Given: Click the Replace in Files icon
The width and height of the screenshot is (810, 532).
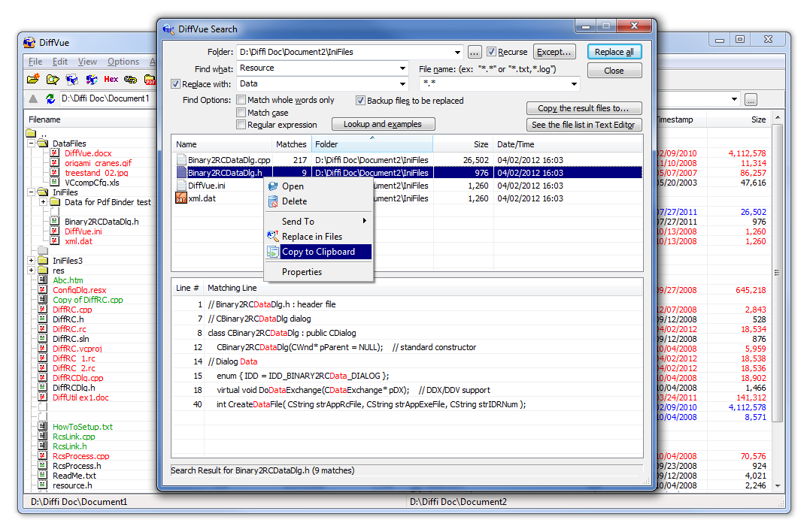Looking at the screenshot, I should click(x=273, y=237).
